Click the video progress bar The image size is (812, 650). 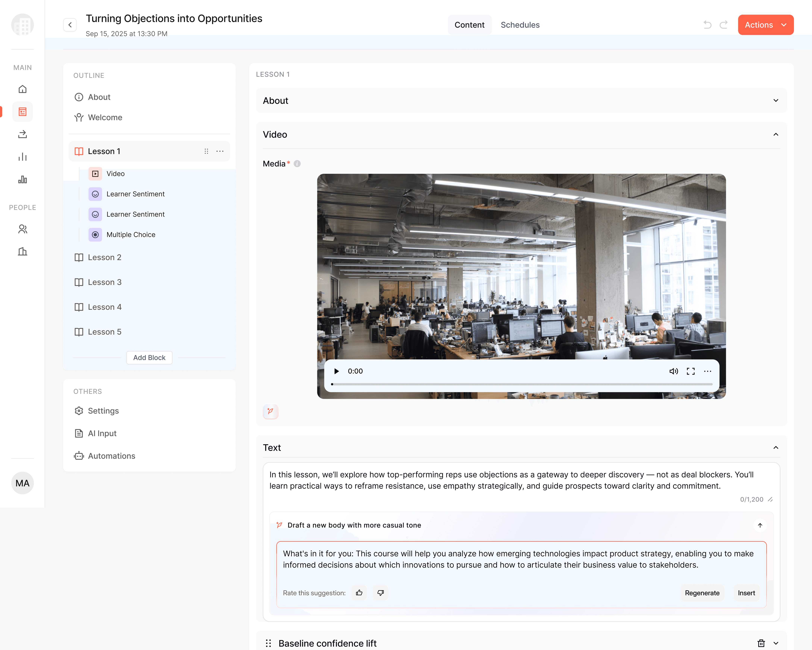pos(522,384)
